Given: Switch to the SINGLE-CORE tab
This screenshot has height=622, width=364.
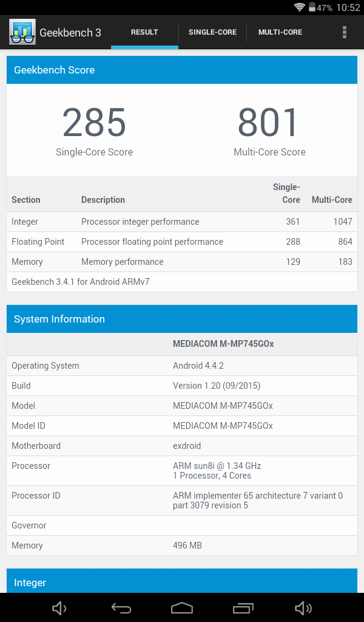Looking at the screenshot, I should [213, 32].
